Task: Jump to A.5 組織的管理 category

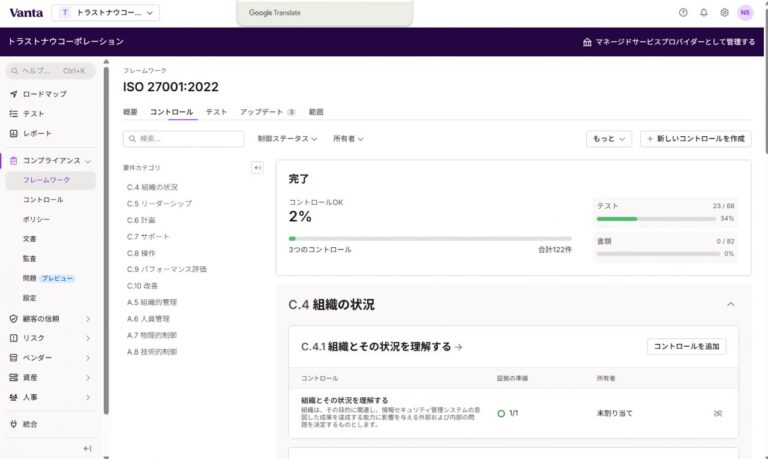Action: (152, 302)
